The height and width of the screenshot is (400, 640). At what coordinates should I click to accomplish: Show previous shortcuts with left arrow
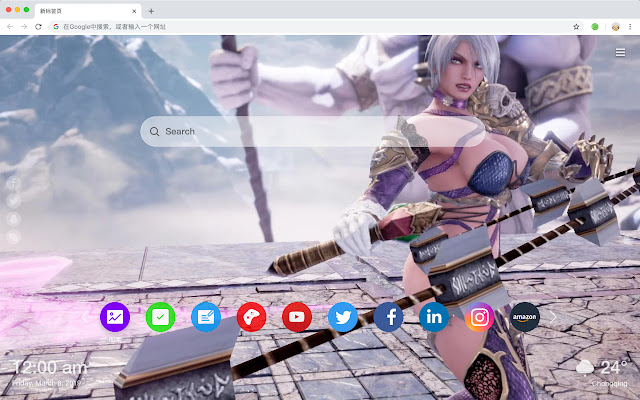pos(84,317)
